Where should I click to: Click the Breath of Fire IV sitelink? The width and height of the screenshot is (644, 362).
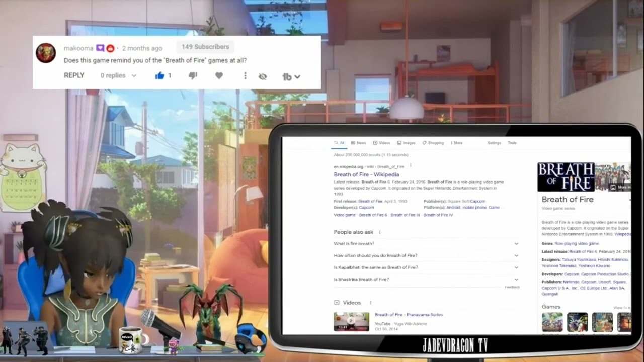click(x=438, y=215)
